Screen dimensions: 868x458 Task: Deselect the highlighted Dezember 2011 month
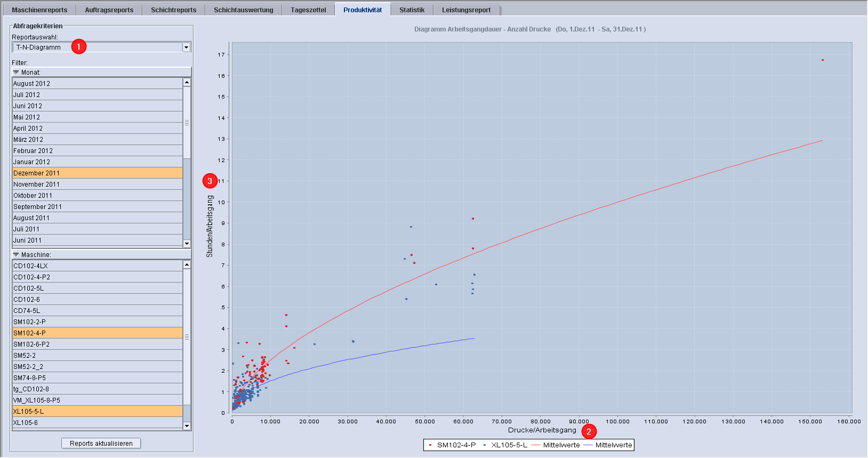pos(36,173)
